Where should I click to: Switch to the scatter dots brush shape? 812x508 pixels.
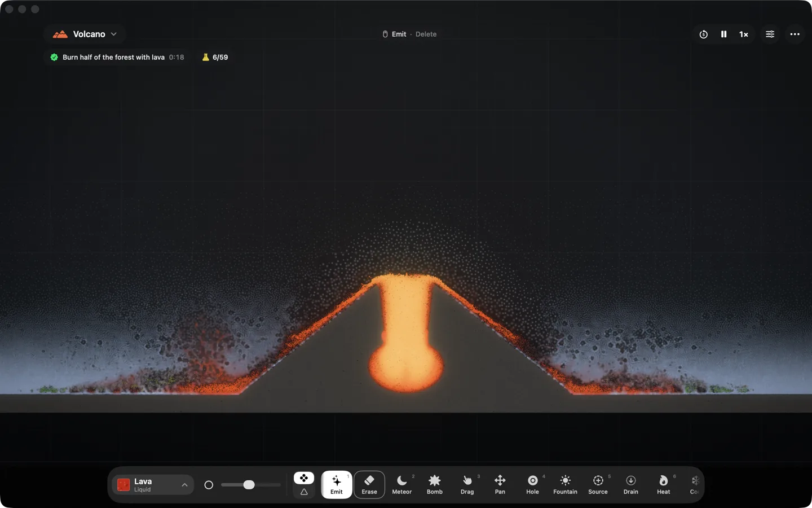pyautogui.click(x=304, y=478)
